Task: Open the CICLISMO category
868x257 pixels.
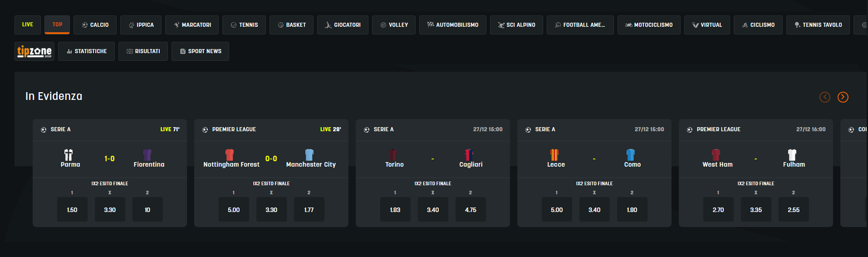Action: pos(758,25)
